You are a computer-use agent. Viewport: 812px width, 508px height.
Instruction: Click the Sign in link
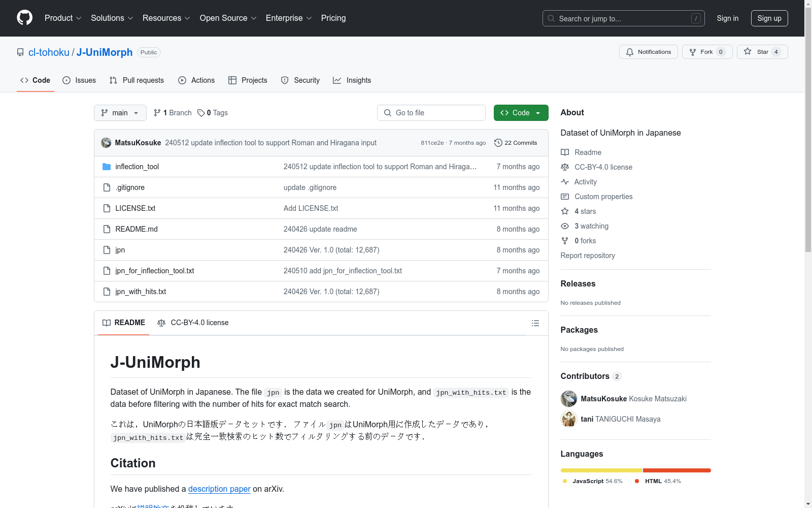[x=728, y=18]
